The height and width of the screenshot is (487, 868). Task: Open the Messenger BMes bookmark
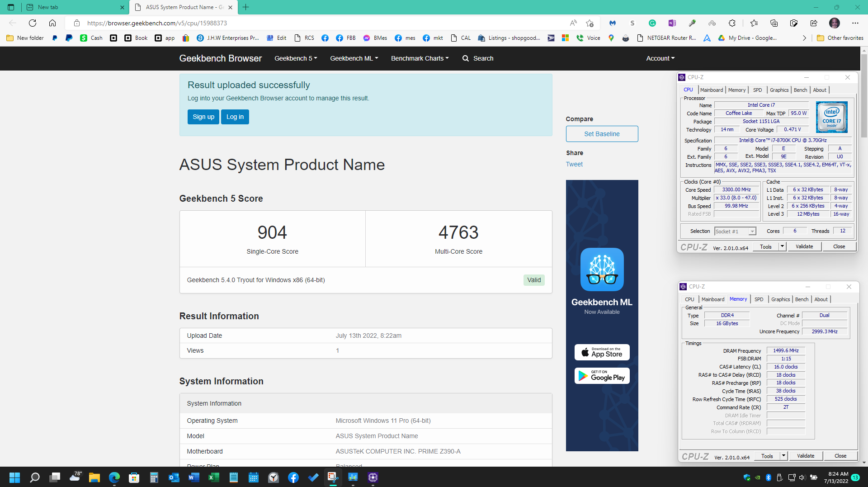(x=375, y=38)
